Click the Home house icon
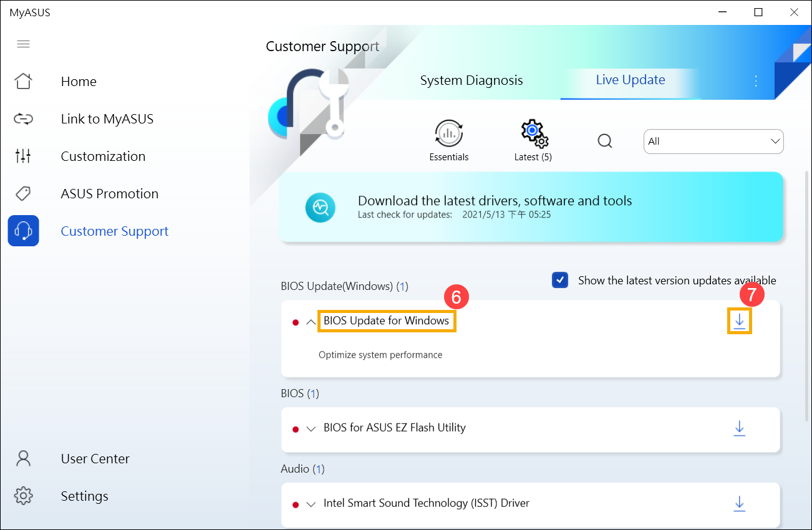 pos(23,81)
